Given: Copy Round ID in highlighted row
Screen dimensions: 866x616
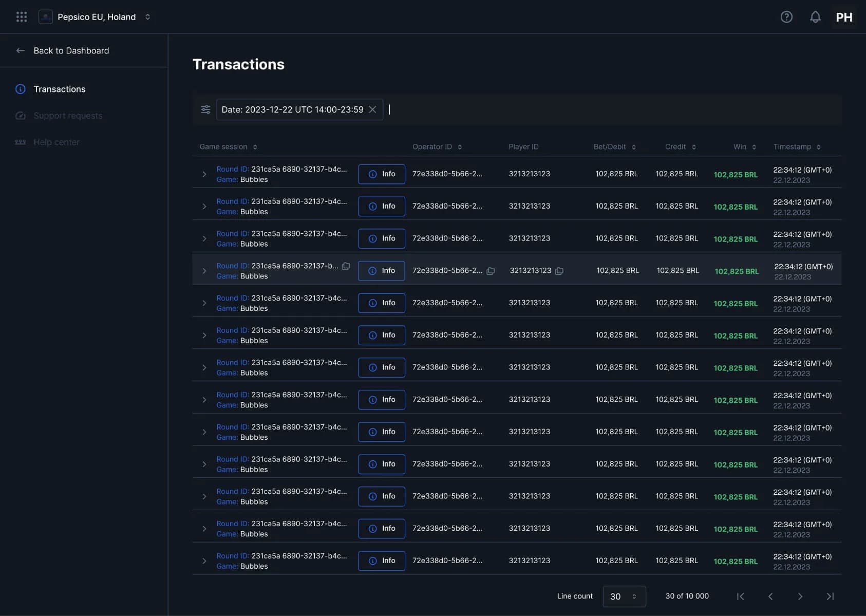Looking at the screenshot, I should pos(346,266).
